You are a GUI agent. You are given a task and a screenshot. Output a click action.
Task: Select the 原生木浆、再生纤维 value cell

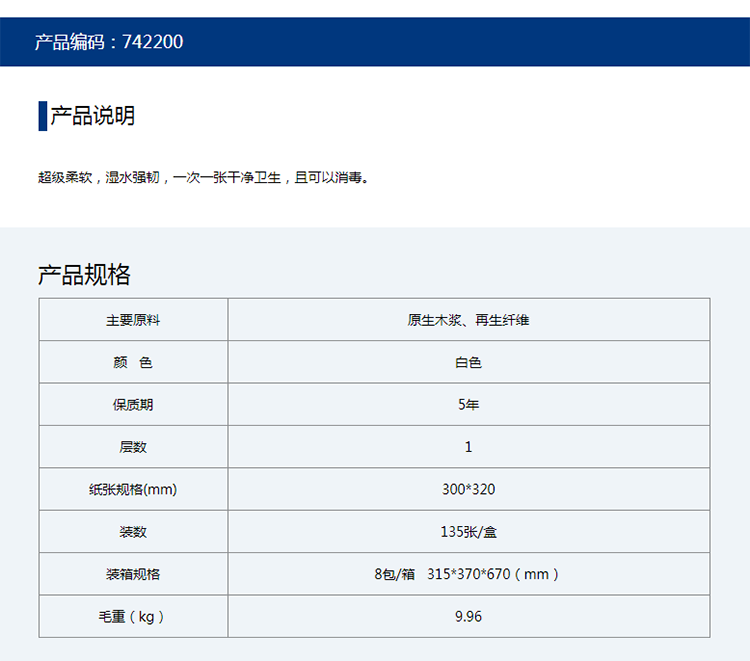(469, 319)
